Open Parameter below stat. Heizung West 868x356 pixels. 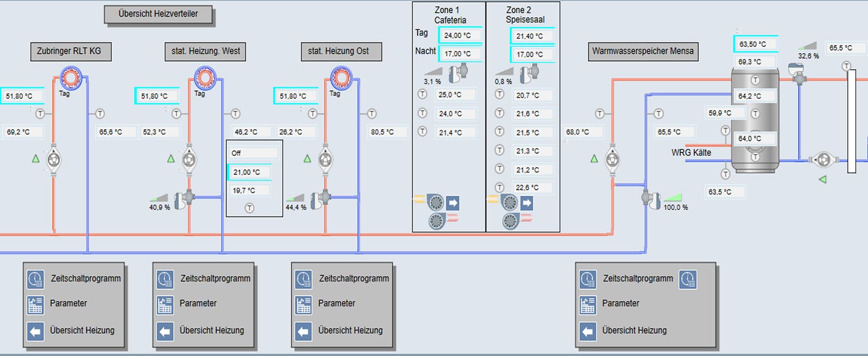coord(198,303)
